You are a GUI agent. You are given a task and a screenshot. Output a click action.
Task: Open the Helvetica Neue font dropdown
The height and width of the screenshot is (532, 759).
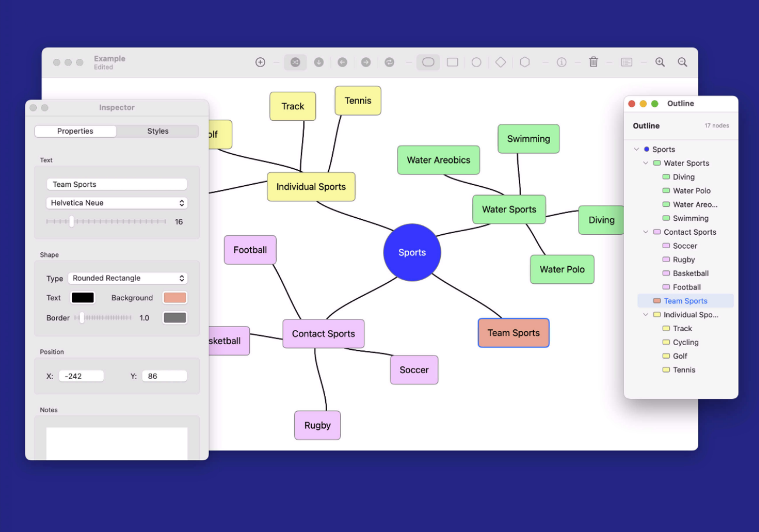[117, 203]
